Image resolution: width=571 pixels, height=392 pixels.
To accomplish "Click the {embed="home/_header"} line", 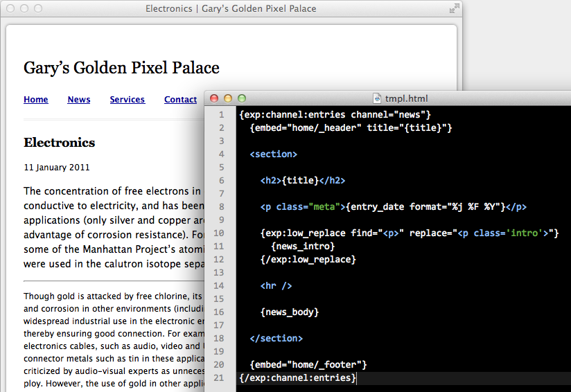I will 351,127.
